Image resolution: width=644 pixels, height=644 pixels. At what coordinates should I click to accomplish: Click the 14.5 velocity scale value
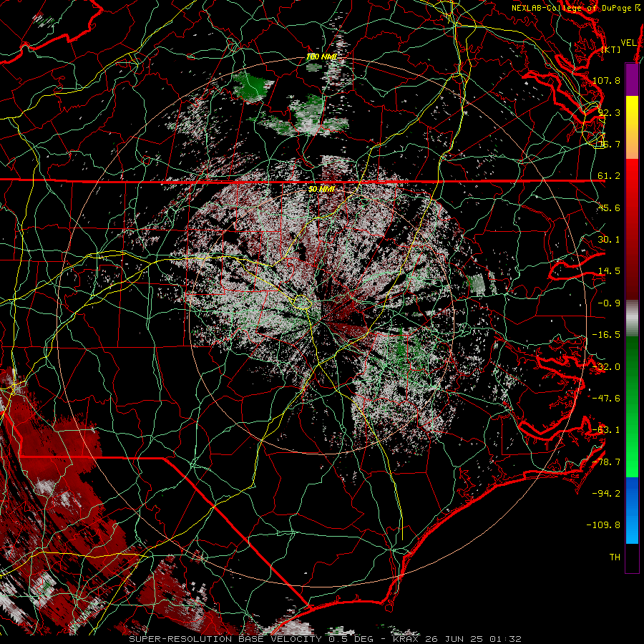point(609,271)
